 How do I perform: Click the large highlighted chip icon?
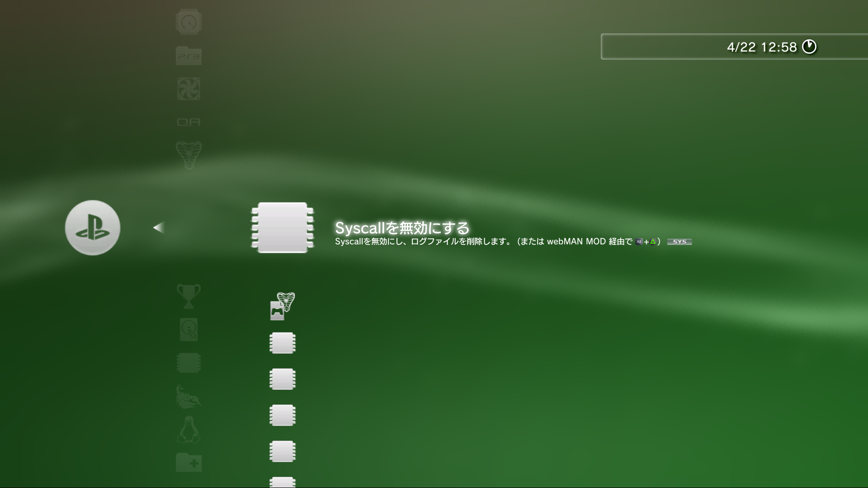point(283,228)
